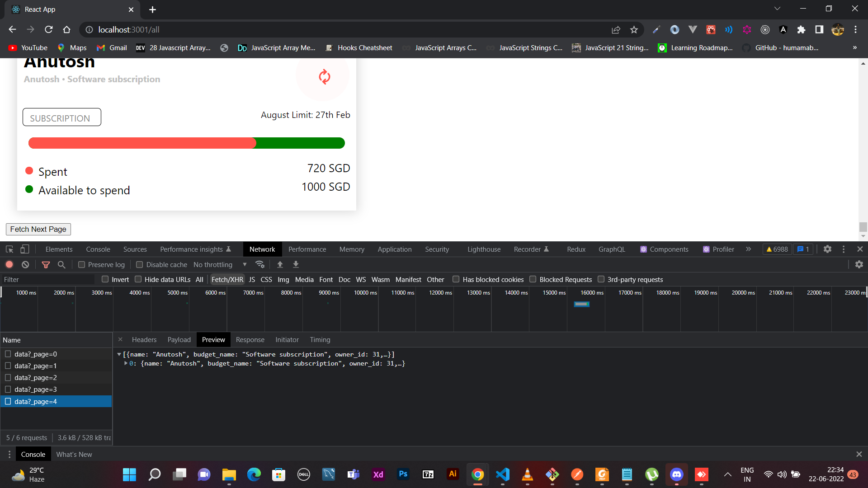This screenshot has height=488, width=868.
Task: Open the network filter icon
Action: [45, 265]
